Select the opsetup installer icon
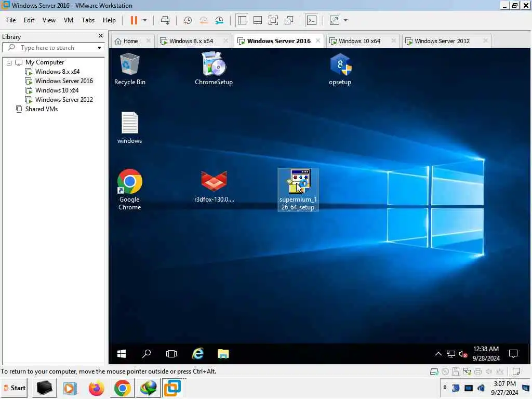This screenshot has width=532, height=399. [x=340, y=69]
